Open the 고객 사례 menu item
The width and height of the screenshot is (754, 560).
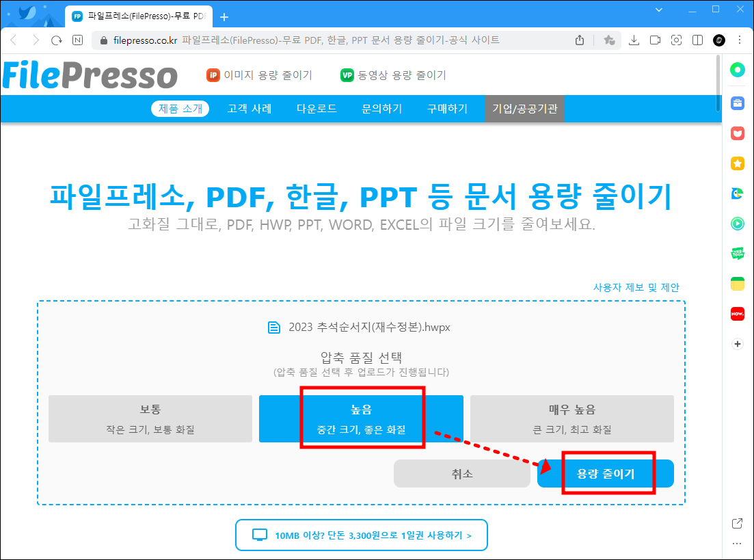(249, 109)
